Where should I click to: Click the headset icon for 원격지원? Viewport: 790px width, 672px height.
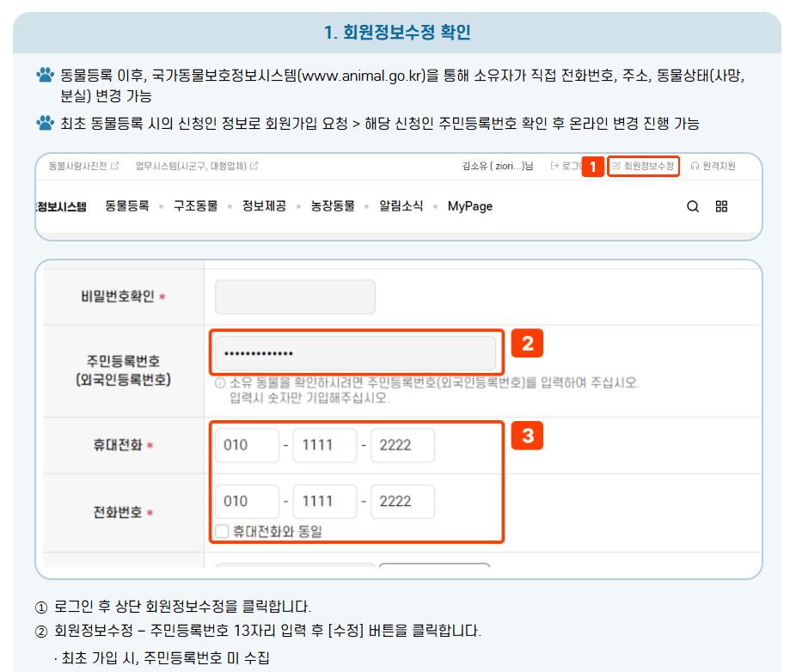pyautogui.click(x=695, y=167)
